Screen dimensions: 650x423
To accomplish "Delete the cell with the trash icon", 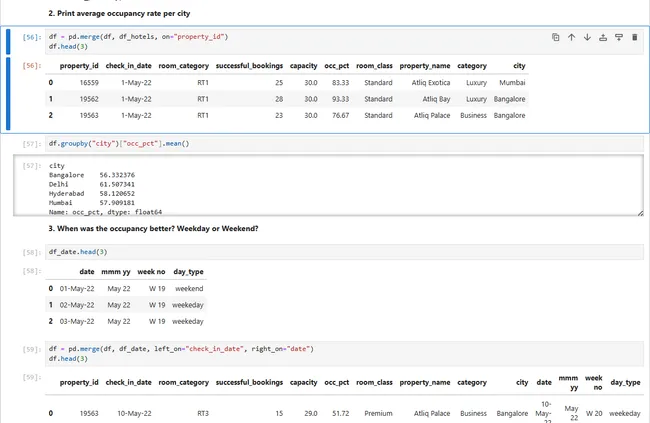I will [x=634, y=37].
